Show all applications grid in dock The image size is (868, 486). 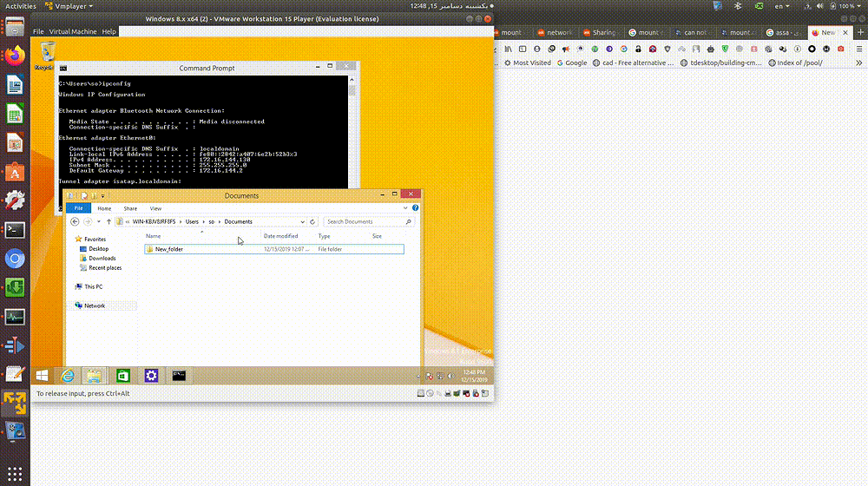[x=15, y=474]
